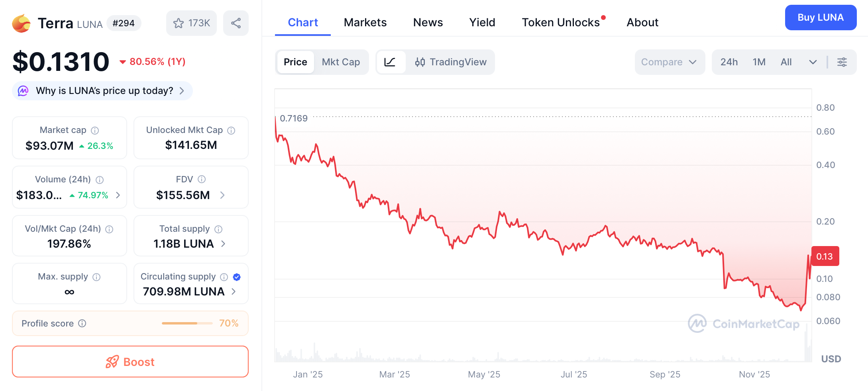Click the Buy LUNA button
Image resolution: width=868 pixels, height=391 pixels.
pyautogui.click(x=821, y=18)
